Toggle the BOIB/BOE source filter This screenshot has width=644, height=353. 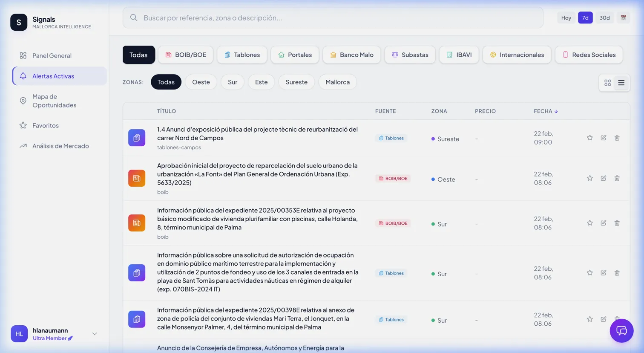(x=185, y=55)
